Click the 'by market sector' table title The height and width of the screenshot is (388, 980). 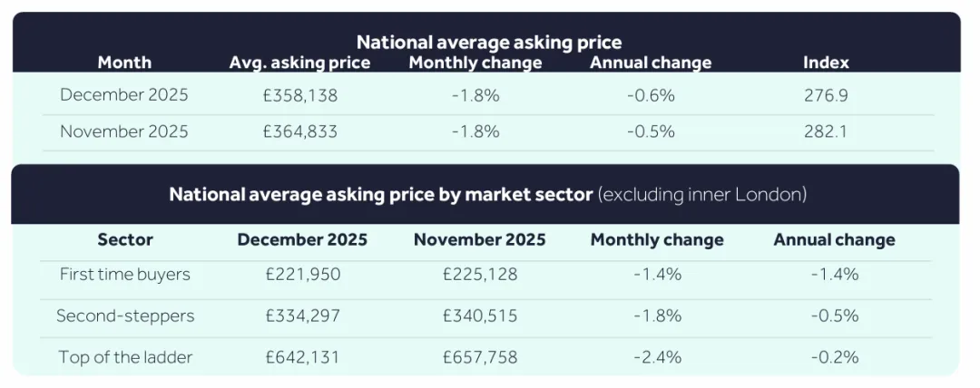pos(487,194)
